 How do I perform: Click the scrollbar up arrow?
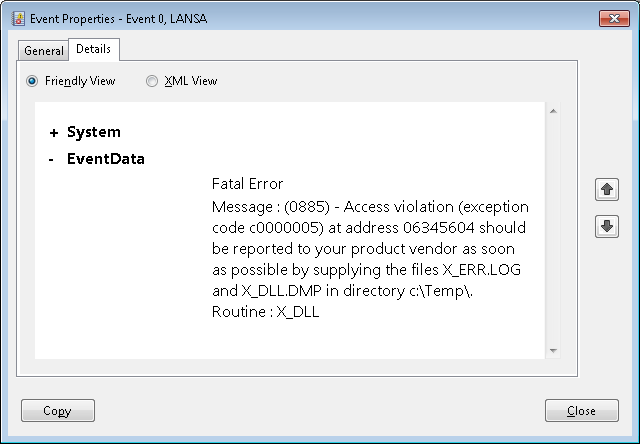[553, 111]
